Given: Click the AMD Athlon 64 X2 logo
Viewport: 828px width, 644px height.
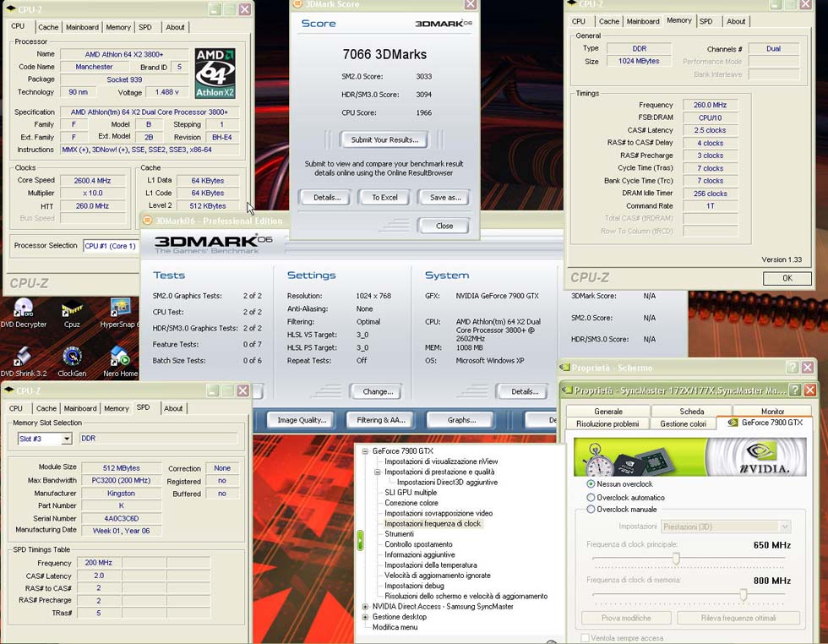Looking at the screenshot, I should [x=215, y=73].
